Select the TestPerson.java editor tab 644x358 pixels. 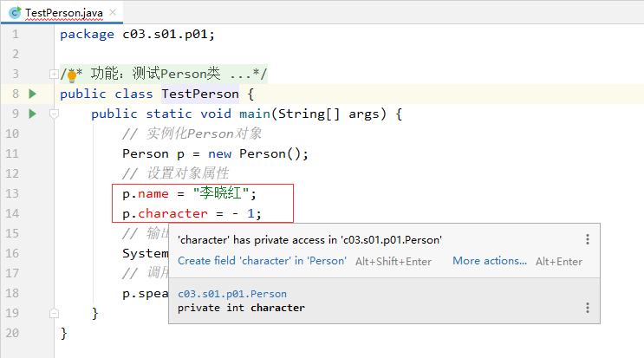point(62,13)
